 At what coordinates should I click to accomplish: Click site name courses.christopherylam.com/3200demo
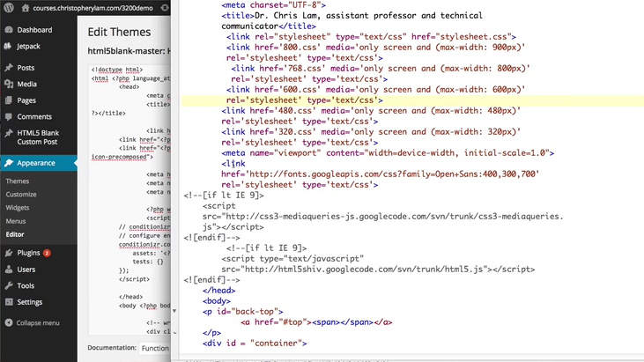(93, 8)
